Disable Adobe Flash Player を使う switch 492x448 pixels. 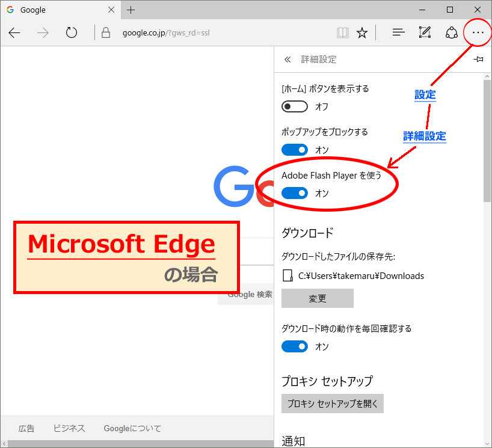(294, 193)
